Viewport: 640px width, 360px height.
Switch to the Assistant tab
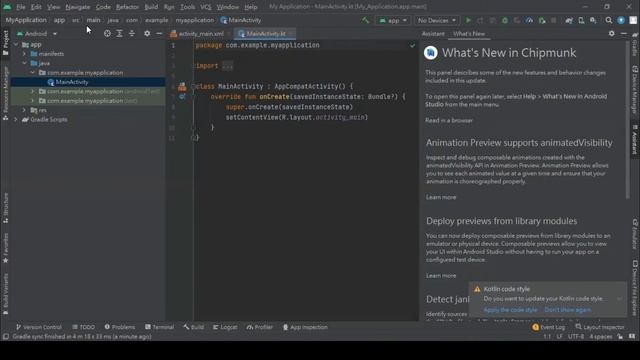pyautogui.click(x=433, y=34)
